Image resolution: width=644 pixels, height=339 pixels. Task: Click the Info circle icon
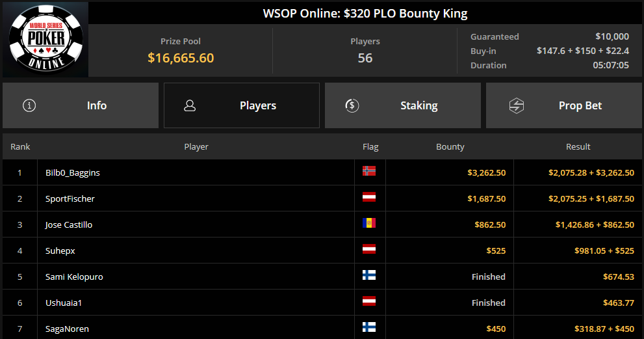[x=29, y=105]
